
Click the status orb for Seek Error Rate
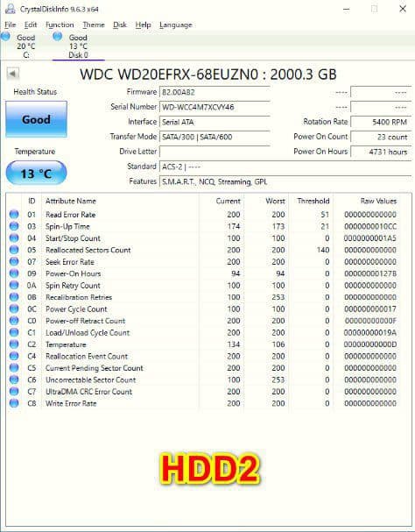[14, 261]
